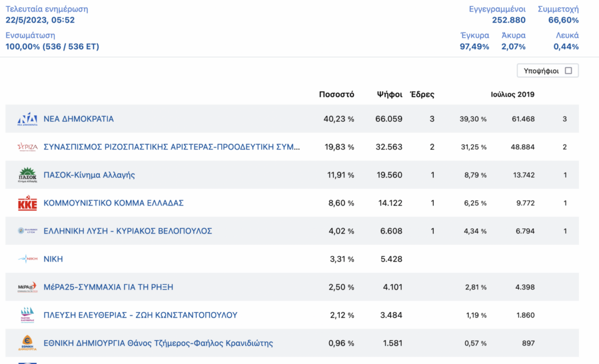Click MeRA25 votes 4.101

pos(391,287)
